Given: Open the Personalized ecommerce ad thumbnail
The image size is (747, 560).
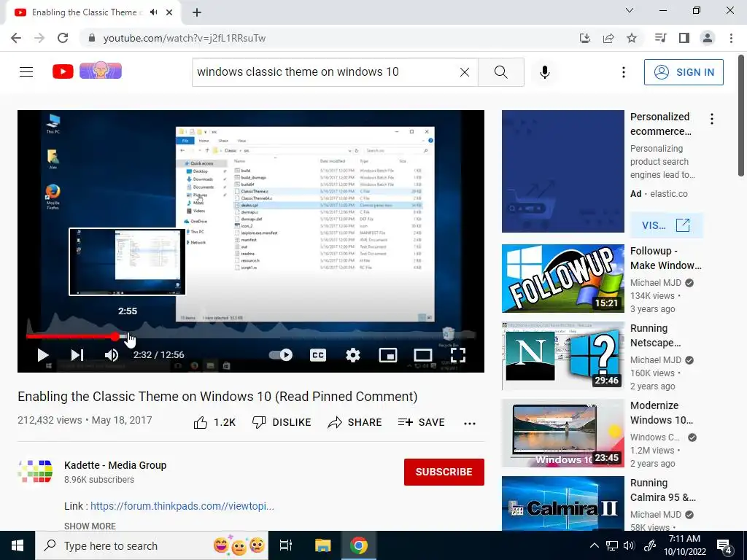Looking at the screenshot, I should coord(562,171).
